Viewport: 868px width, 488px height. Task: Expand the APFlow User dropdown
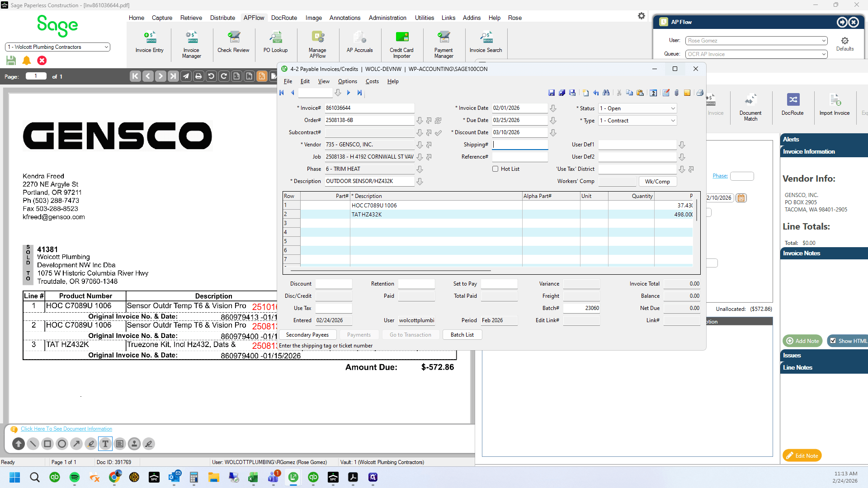(x=824, y=41)
